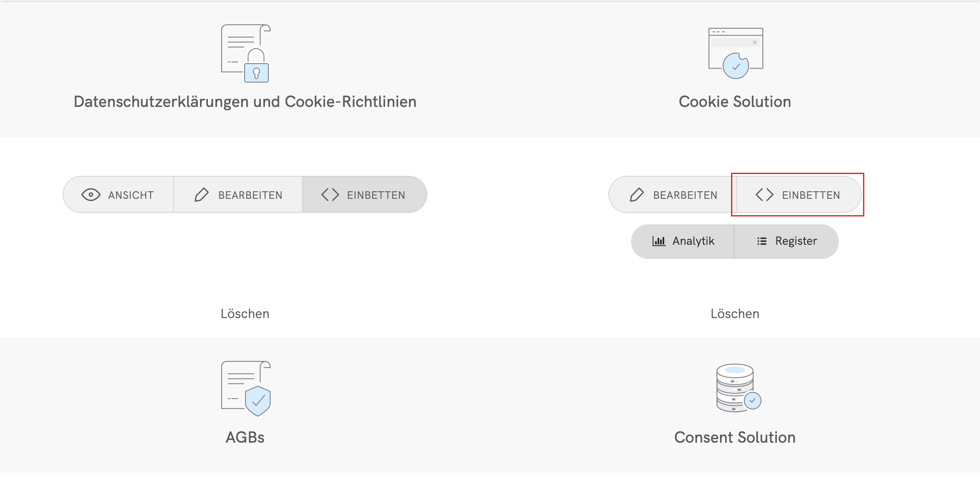Click the privacy policy document lock icon
The height and width of the screenshot is (478, 980).
click(x=245, y=53)
